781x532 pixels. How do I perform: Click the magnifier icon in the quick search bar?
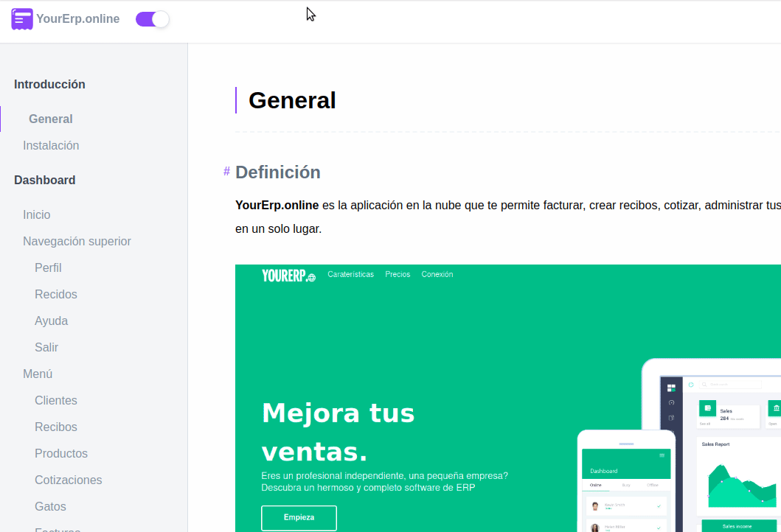pos(704,385)
